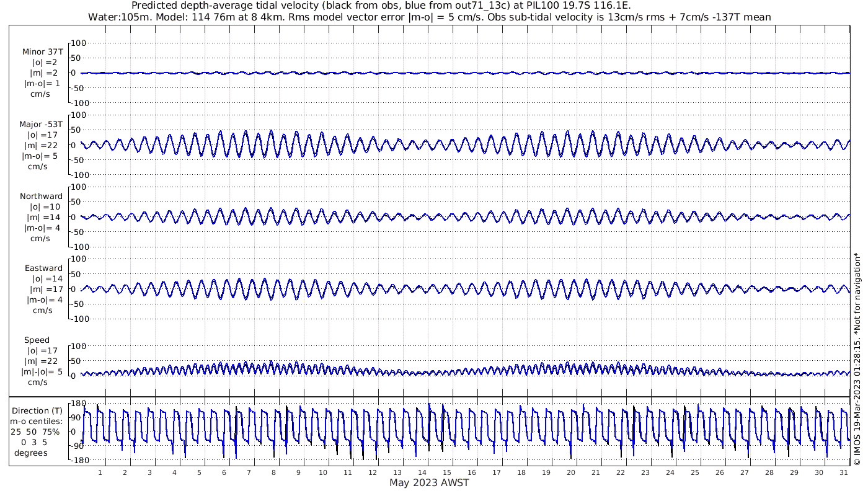The width and height of the screenshot is (868, 496).
Task: Click day tick label 1 on the x-axis
Action: (x=100, y=472)
